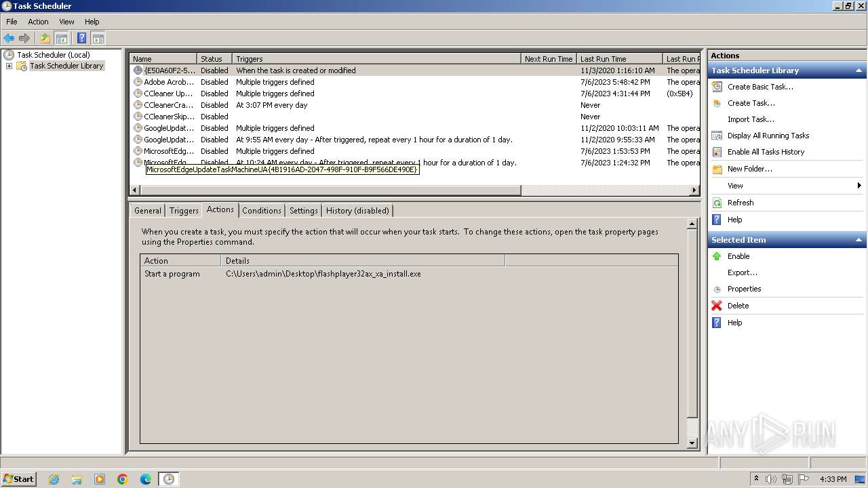Switch to the History (disabled) tab
The height and width of the screenshot is (488, 868).
tap(357, 211)
